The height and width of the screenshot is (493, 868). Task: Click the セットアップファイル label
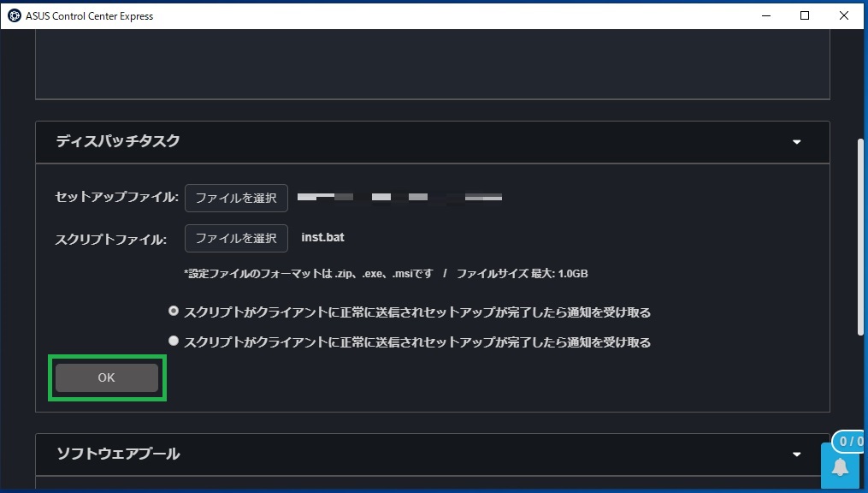117,197
